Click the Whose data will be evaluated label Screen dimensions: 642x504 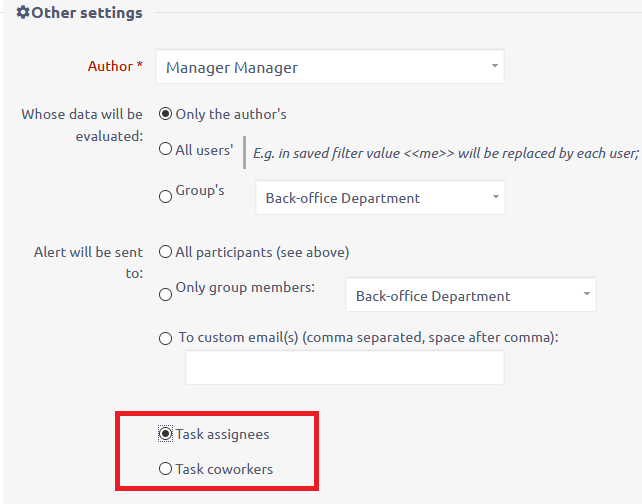[x=82, y=124]
